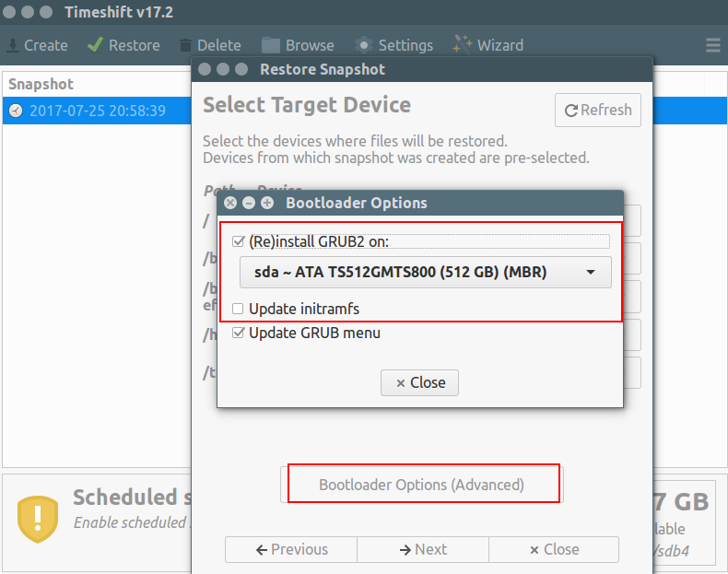The width and height of the screenshot is (728, 574).
Task: Open the Browse folder icon
Action: pyautogui.click(x=271, y=45)
